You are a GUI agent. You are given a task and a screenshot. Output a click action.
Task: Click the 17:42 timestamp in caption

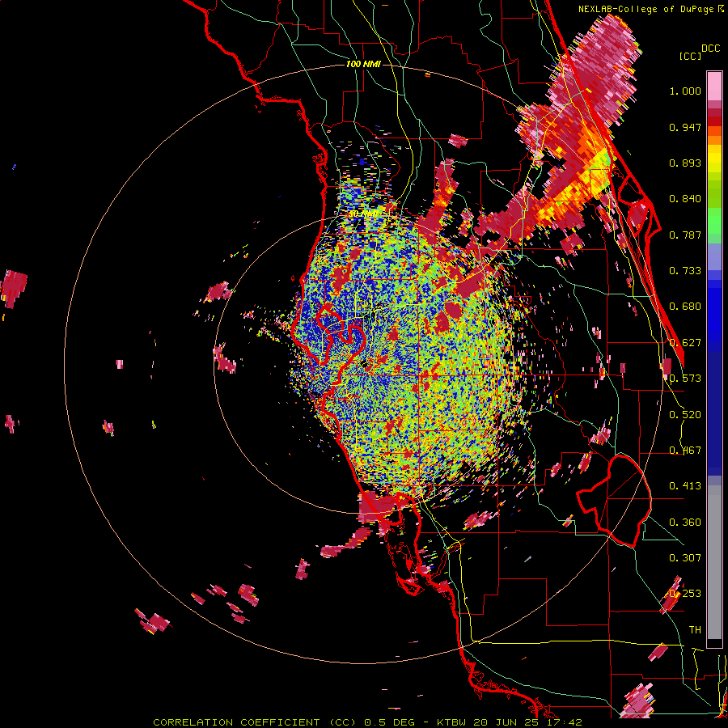pyautogui.click(x=564, y=722)
